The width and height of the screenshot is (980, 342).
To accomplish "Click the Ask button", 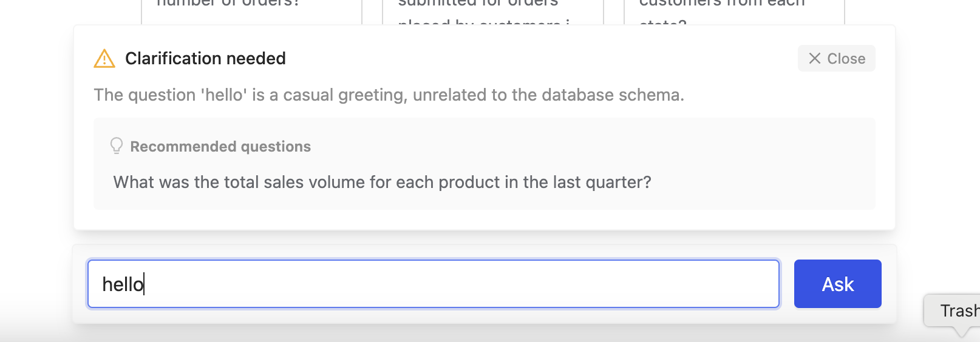I will [837, 284].
